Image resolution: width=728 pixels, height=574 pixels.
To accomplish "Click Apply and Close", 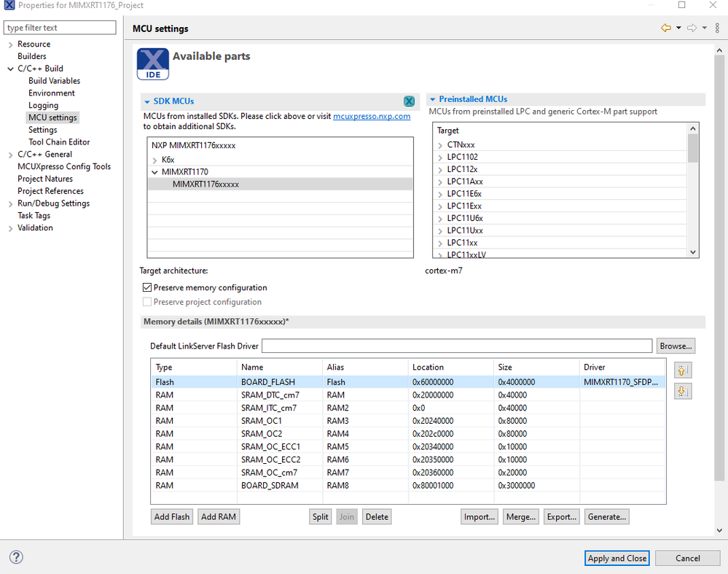I will tap(617, 558).
